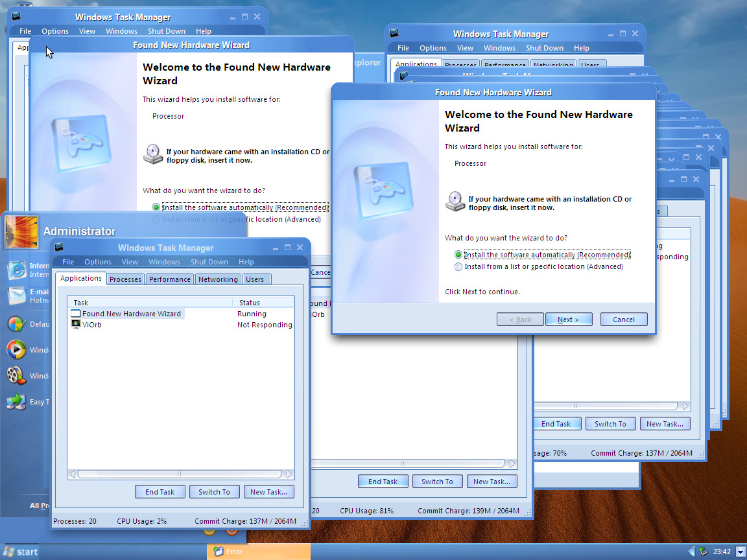Open Options menu in Task Manager showing CPU 2%
The image size is (747, 560).
click(98, 262)
